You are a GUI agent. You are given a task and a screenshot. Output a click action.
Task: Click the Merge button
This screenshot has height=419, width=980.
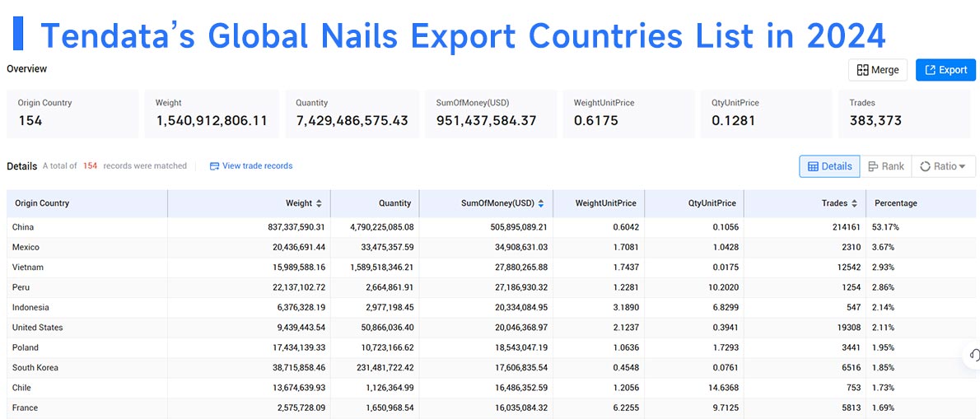(x=878, y=70)
